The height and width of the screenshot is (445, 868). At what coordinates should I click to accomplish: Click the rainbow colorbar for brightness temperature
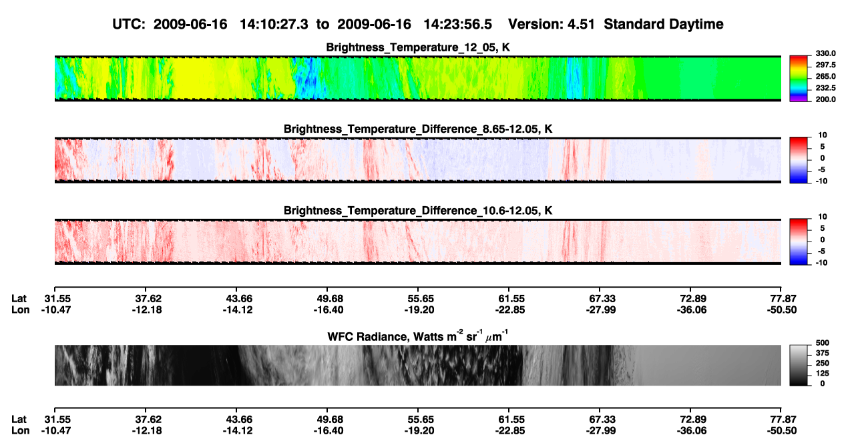799,78
